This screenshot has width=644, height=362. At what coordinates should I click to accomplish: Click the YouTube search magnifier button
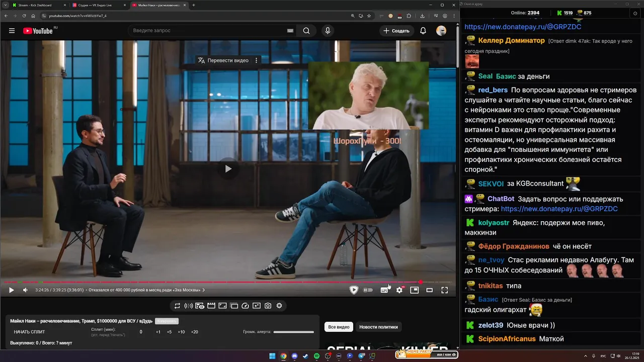point(306,31)
